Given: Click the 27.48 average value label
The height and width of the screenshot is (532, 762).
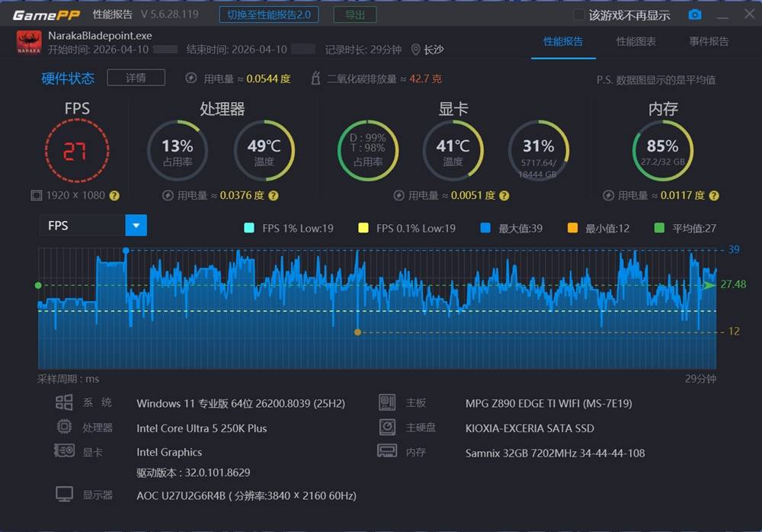Looking at the screenshot, I should 733,284.
